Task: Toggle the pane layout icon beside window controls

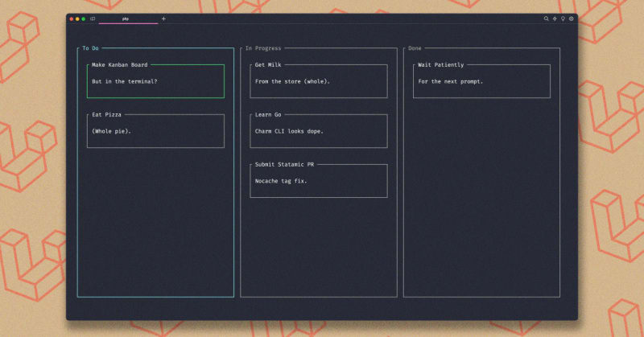Action: click(x=93, y=18)
